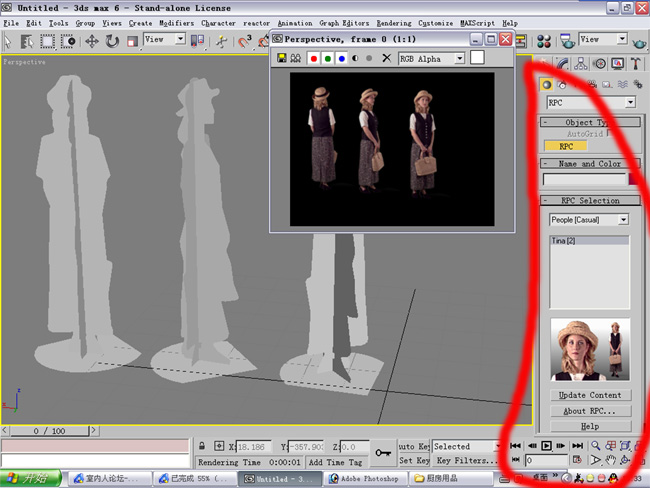Open the RPC object category dropdown
Image resolution: width=650 pixels, height=488 pixels.
pos(629,103)
